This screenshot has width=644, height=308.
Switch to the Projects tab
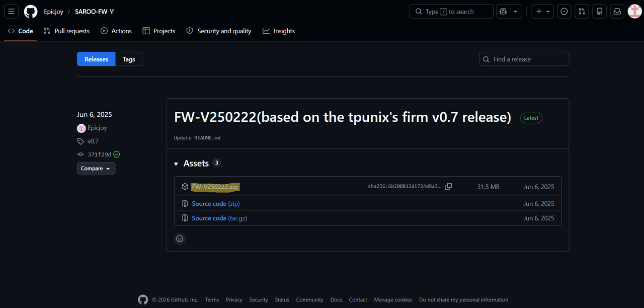coord(159,31)
